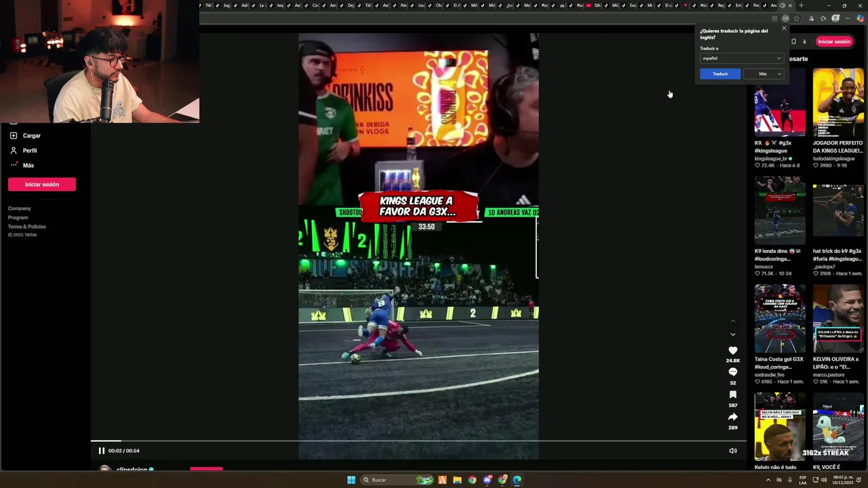
Task: Expand the Company footer link
Action: pyautogui.click(x=19, y=208)
